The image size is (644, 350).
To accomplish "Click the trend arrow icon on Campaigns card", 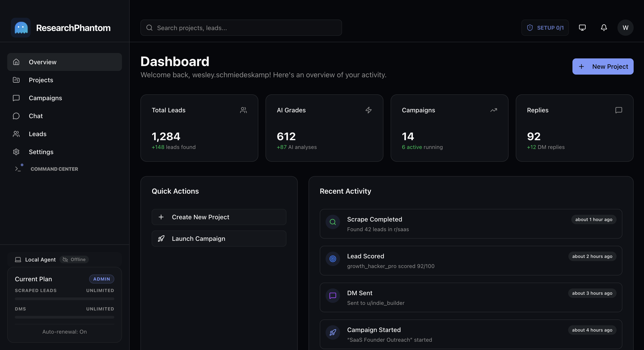I will pyautogui.click(x=494, y=110).
